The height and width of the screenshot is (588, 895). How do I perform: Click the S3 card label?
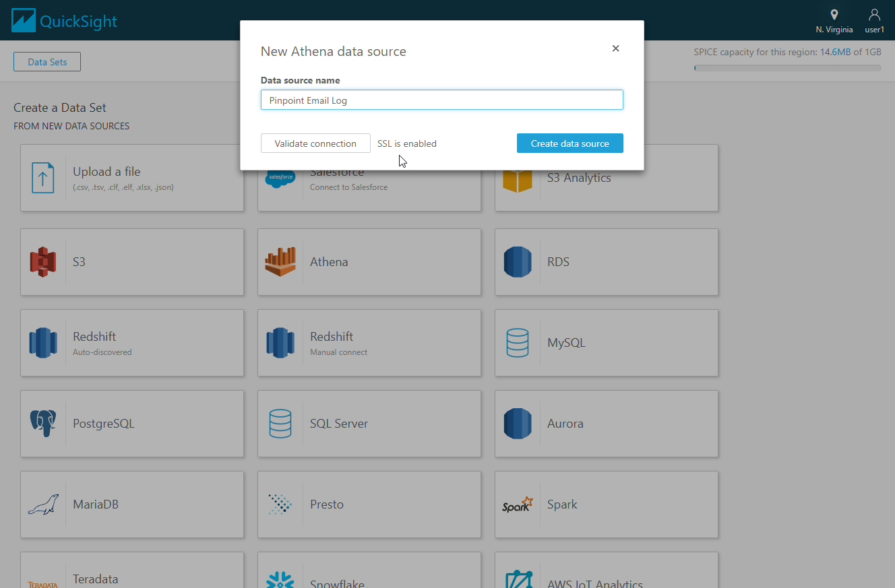[79, 262]
